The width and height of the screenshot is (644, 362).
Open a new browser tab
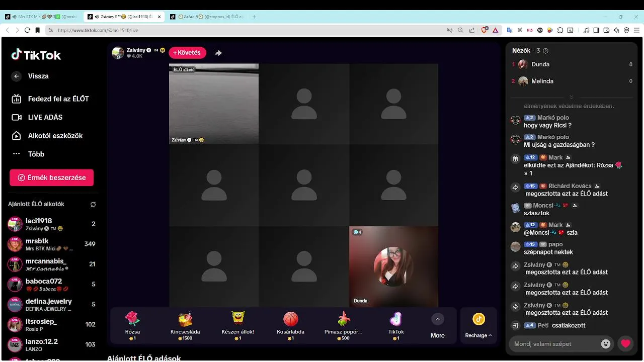pos(254,17)
